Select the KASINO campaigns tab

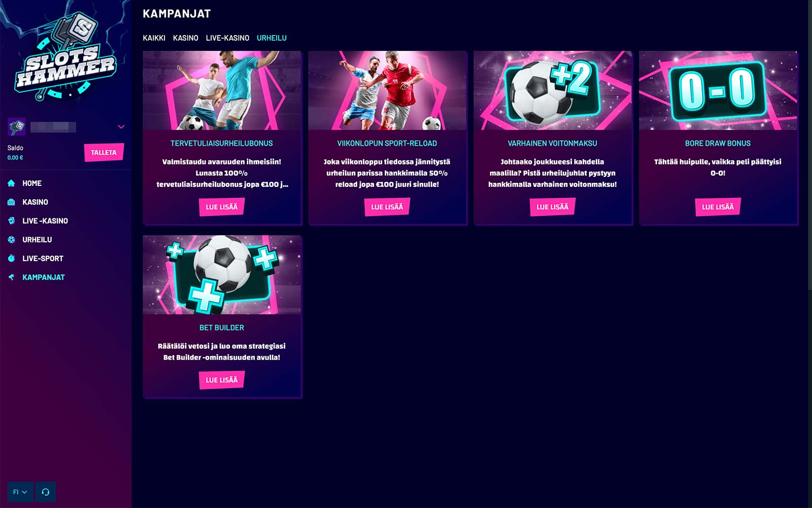pos(186,38)
